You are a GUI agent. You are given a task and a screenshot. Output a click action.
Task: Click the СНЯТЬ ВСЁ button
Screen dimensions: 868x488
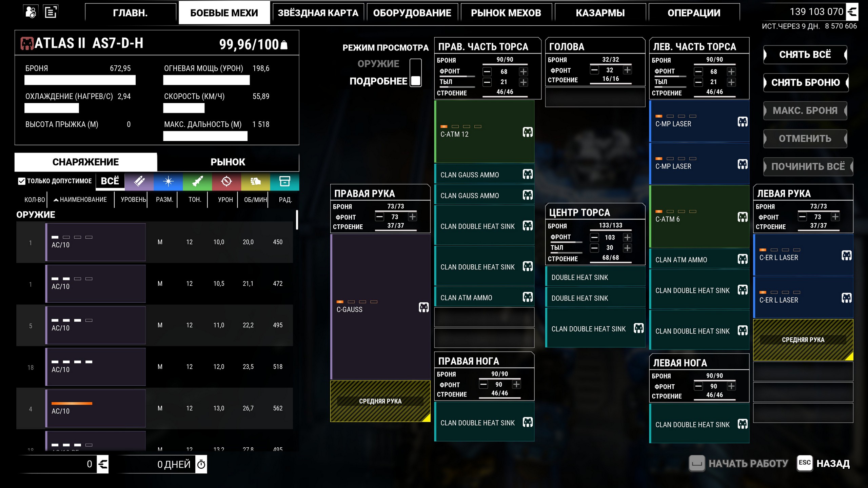tap(805, 55)
